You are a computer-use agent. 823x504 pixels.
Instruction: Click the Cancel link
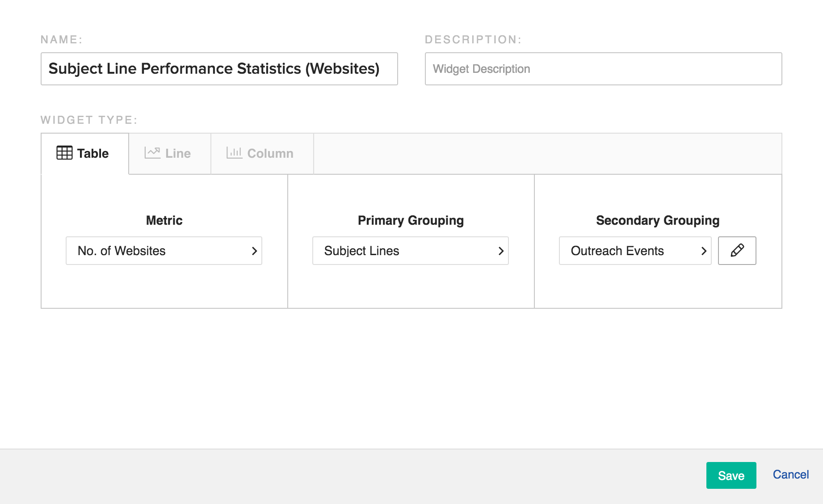point(790,475)
